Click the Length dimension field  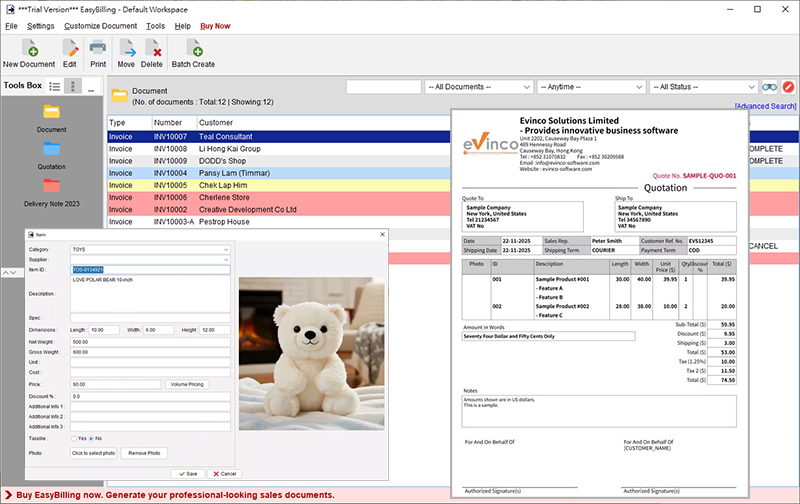104,330
